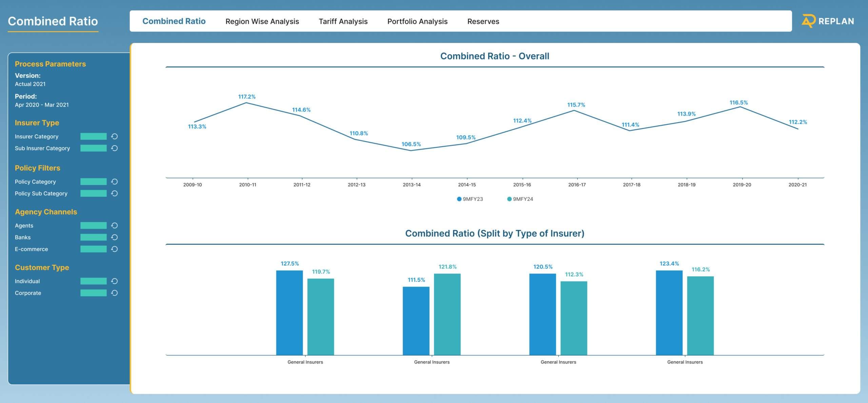The width and height of the screenshot is (868, 403).
Task: Click the 127.5% blue bar
Action: point(289,312)
